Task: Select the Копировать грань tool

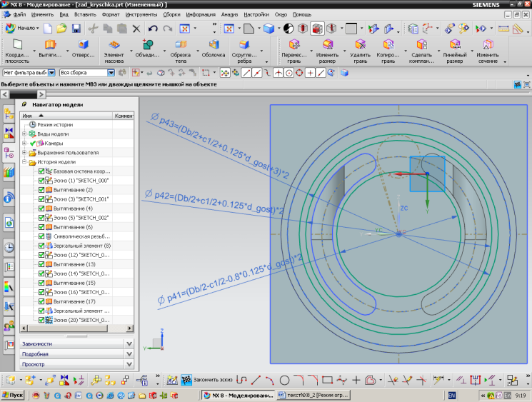Action: coord(388,51)
